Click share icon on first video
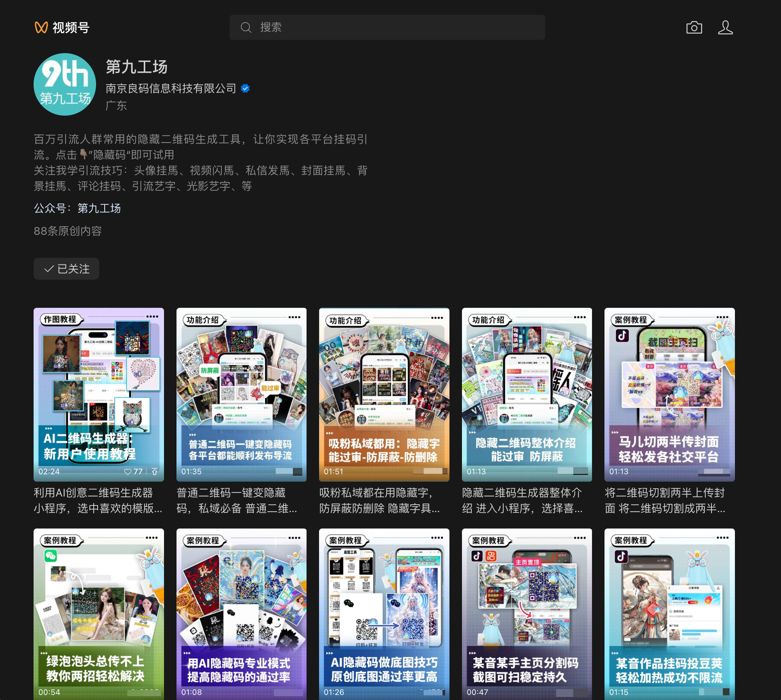Image resolution: width=781 pixels, height=700 pixels. coord(155,471)
